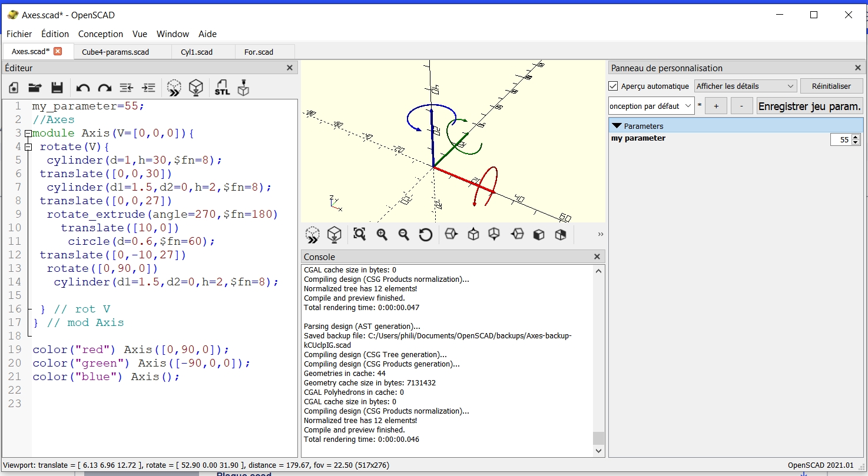The height and width of the screenshot is (476, 868).
Task: Switch to the Left view cube icon
Action: 517,234
